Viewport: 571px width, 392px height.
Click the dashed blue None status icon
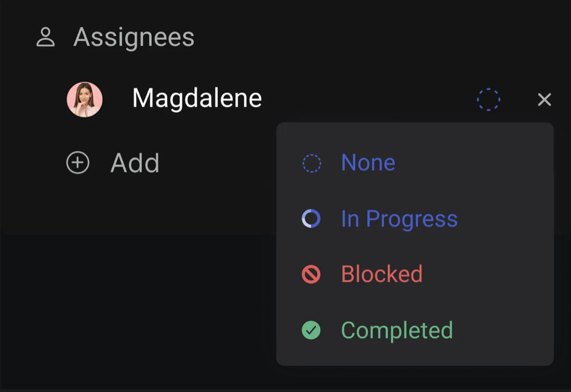pyautogui.click(x=311, y=163)
